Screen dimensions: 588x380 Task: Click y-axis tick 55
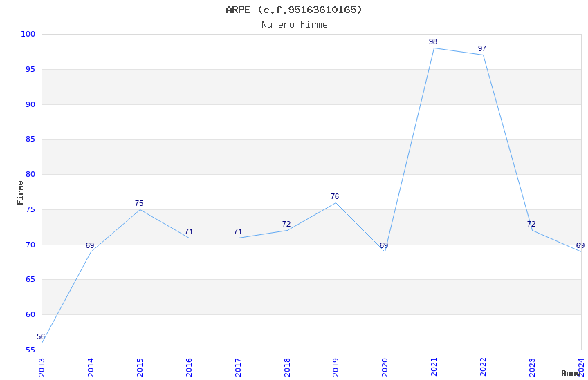point(30,350)
